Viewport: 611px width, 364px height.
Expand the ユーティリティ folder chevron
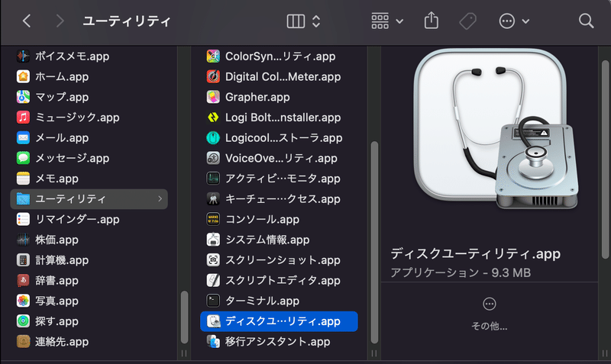pos(160,199)
